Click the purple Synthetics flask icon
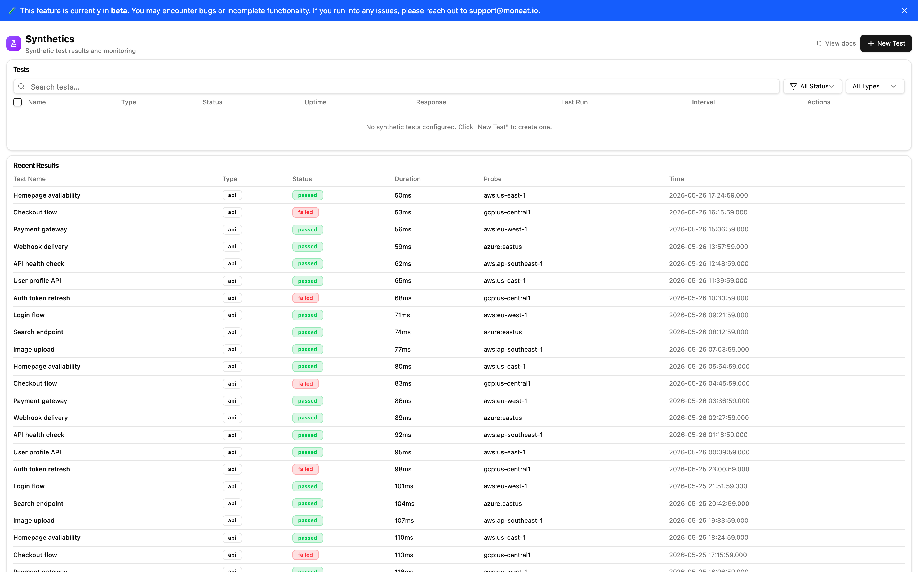The width and height of the screenshot is (924, 572). (14, 43)
